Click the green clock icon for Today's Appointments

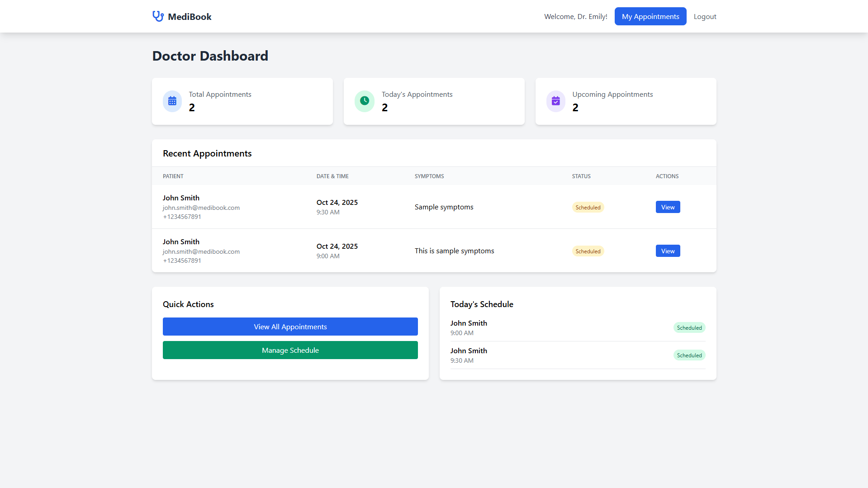(364, 101)
